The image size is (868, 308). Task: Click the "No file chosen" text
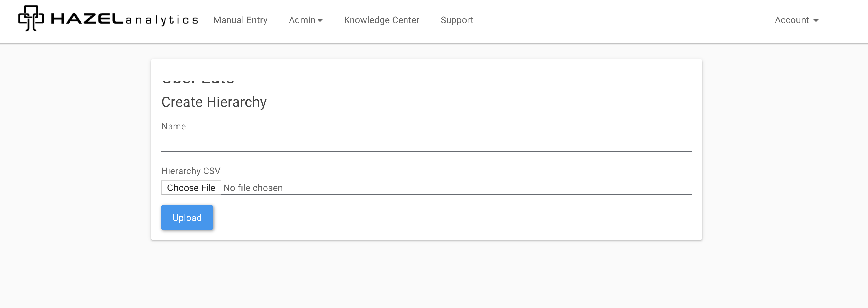[x=253, y=188]
